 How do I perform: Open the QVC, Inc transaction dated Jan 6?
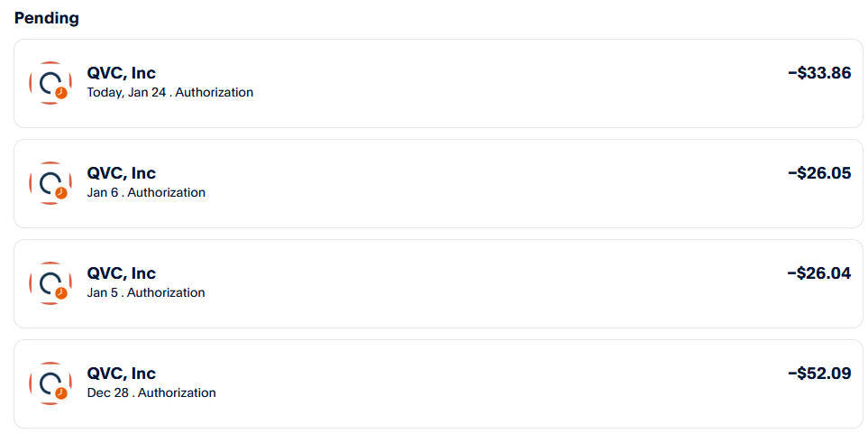(x=122, y=173)
